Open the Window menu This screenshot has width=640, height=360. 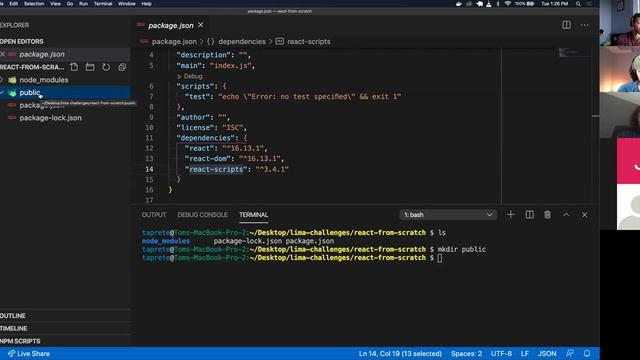(x=127, y=4)
